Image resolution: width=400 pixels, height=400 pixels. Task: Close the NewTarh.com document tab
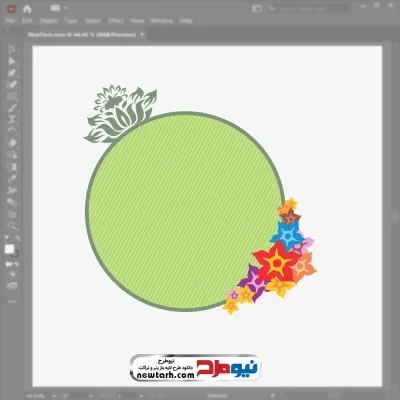click(x=142, y=34)
